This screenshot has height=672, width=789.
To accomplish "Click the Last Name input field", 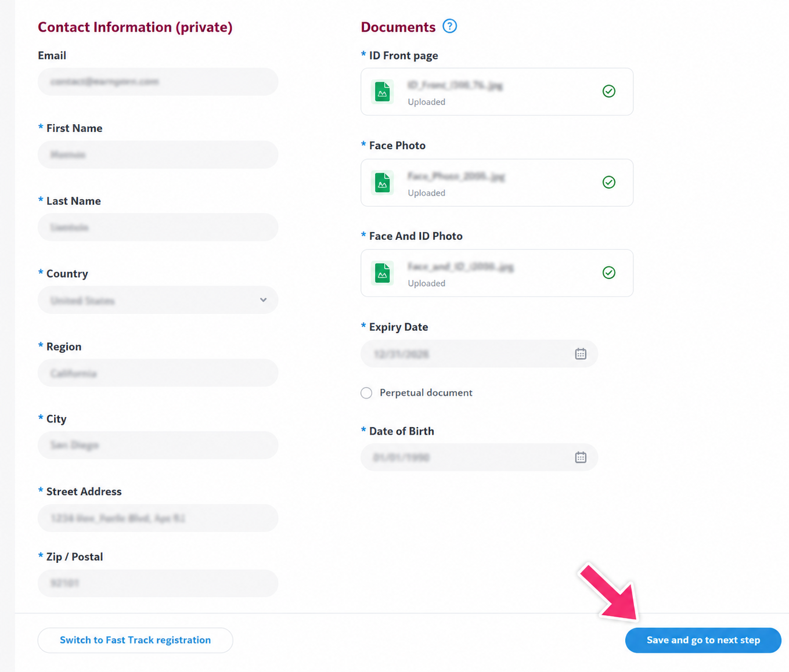I will pyautogui.click(x=158, y=227).
